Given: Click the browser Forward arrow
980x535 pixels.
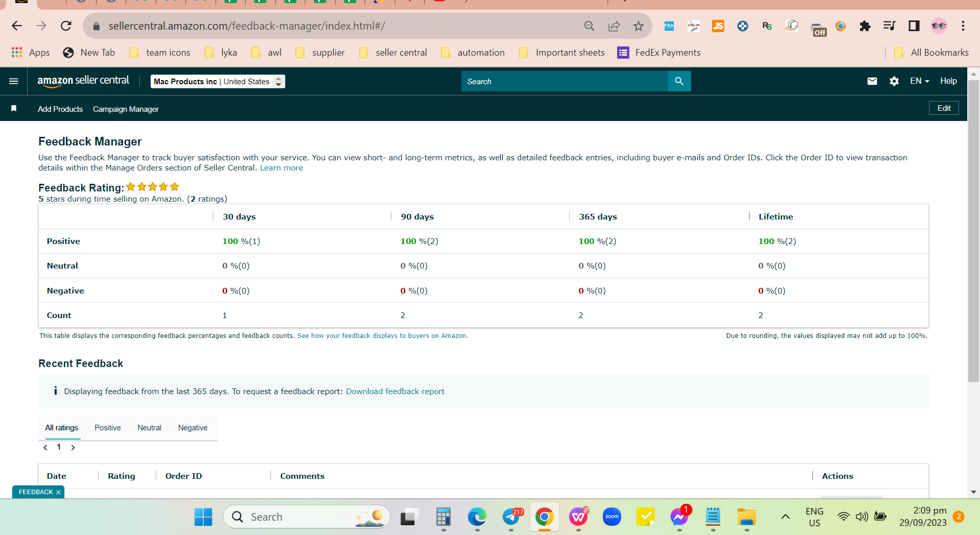Looking at the screenshot, I should pyautogui.click(x=41, y=26).
